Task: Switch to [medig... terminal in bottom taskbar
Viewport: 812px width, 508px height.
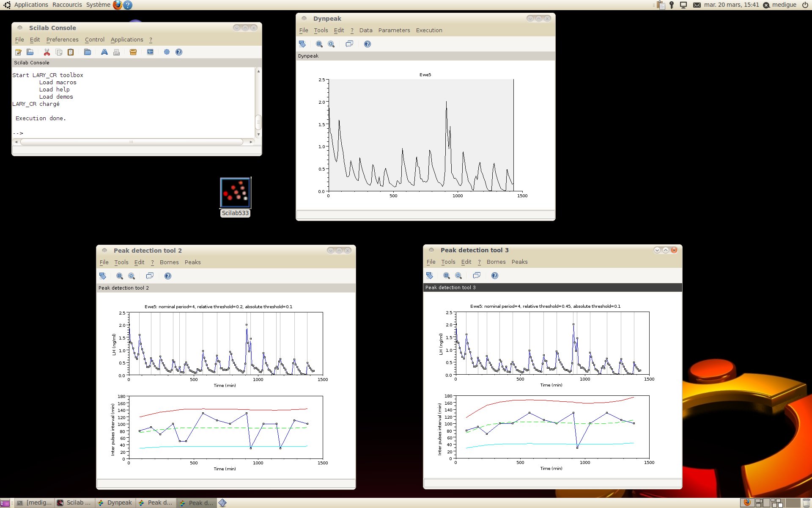Action: 34,502
